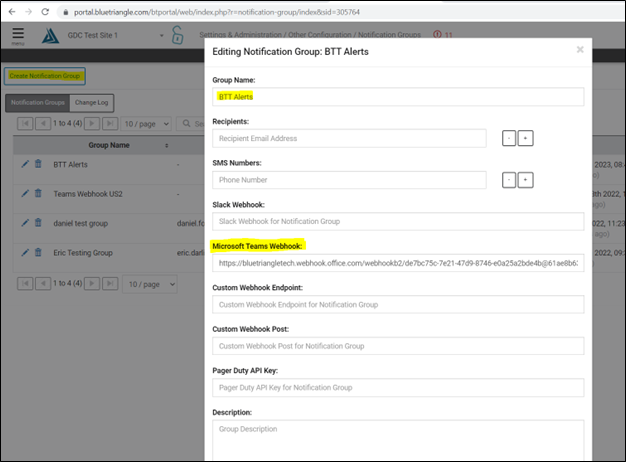The width and height of the screenshot is (626, 462).
Task: Click trash icon for Eric Testing Group
Action: [38, 253]
